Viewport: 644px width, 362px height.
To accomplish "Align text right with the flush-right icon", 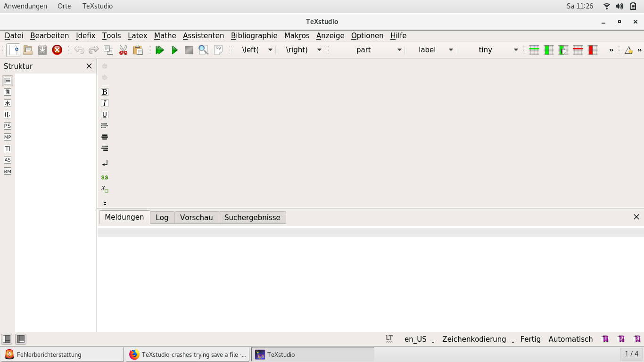I will coord(105,148).
